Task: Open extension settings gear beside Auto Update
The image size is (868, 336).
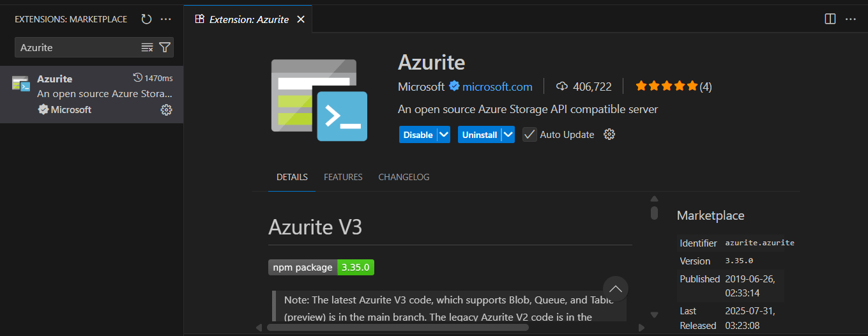Action: pos(609,134)
